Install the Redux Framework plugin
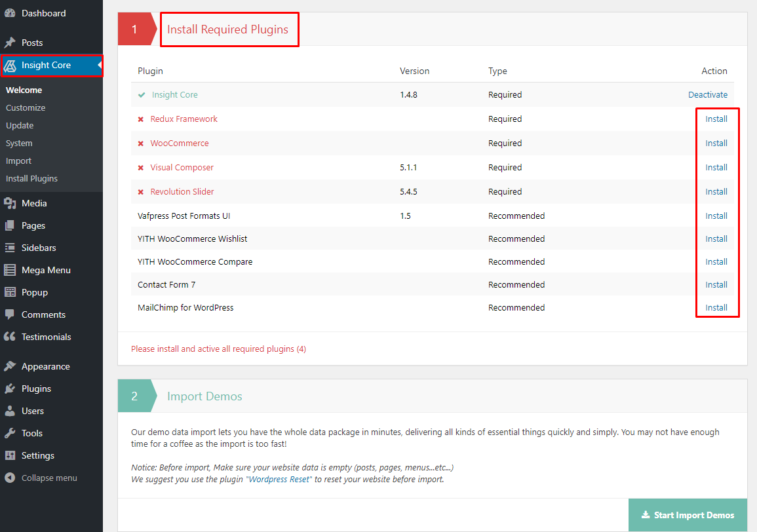 (x=716, y=119)
